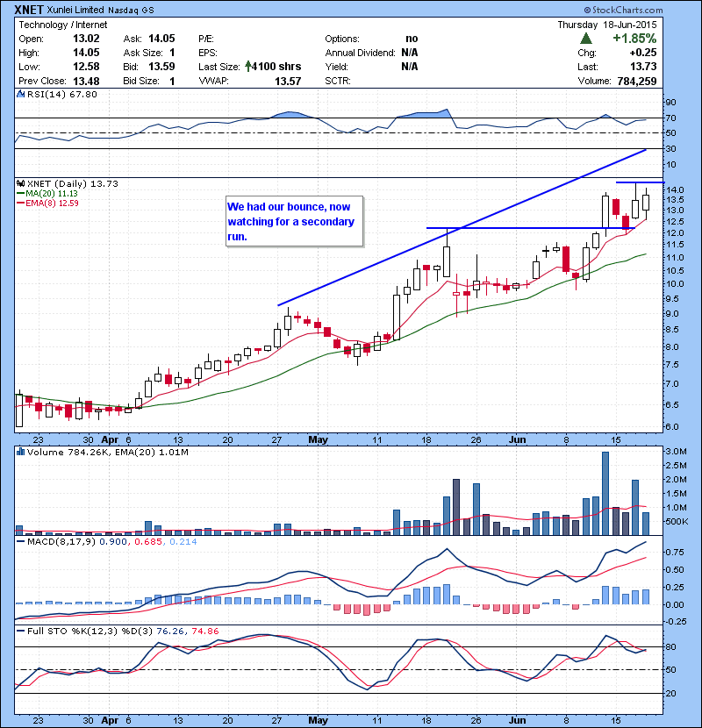Click the MACD signal value 0.685

pyautogui.click(x=148, y=541)
